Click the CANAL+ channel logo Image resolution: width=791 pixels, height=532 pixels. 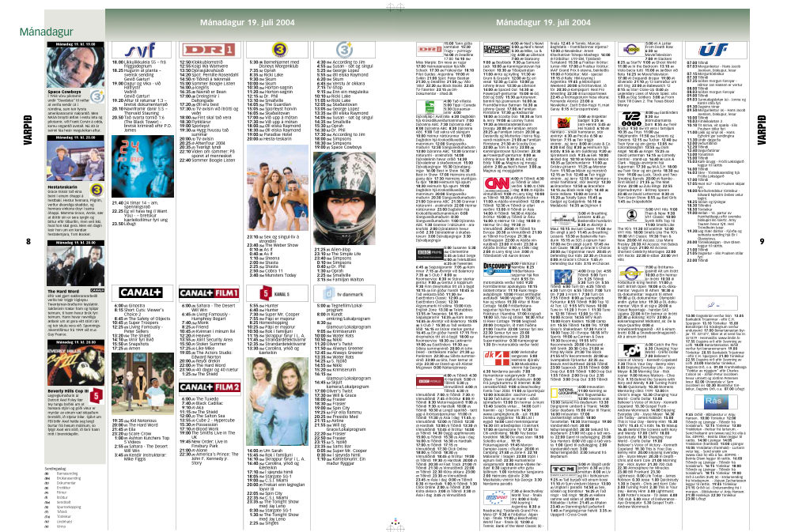point(141,292)
